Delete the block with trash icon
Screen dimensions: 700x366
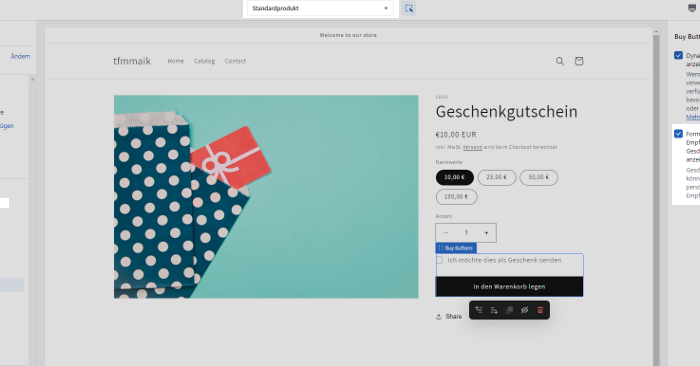pos(540,310)
